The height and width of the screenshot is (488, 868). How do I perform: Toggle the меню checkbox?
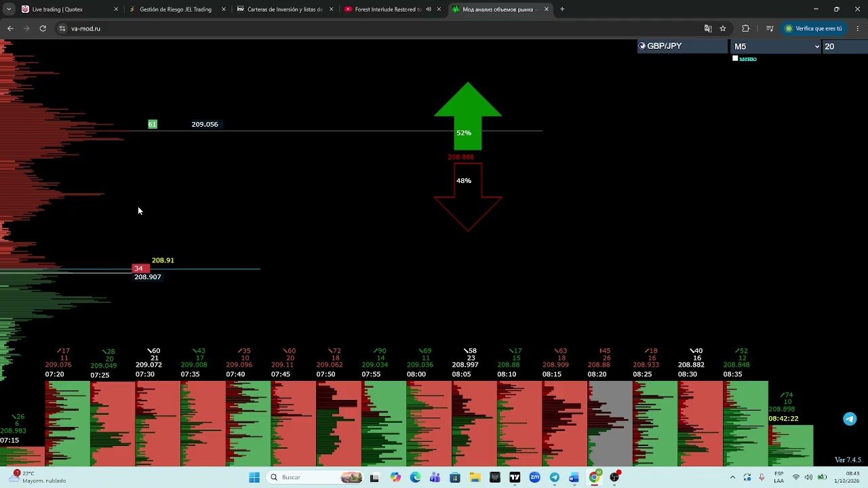[735, 58]
